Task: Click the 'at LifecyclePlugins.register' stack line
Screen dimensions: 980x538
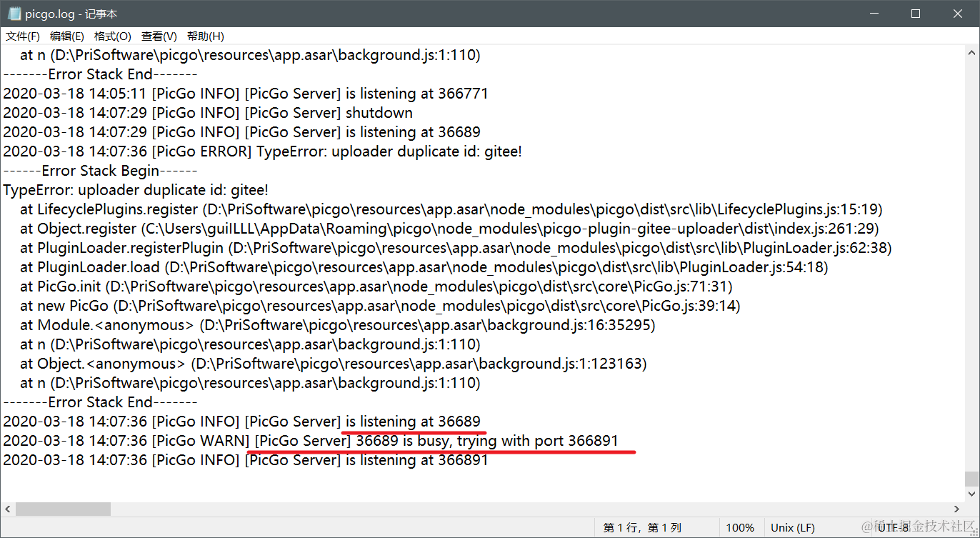Action: tap(451, 209)
